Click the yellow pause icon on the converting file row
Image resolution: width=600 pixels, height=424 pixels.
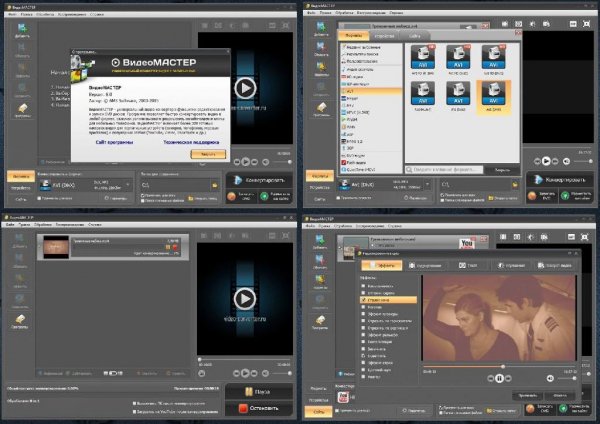(x=168, y=248)
